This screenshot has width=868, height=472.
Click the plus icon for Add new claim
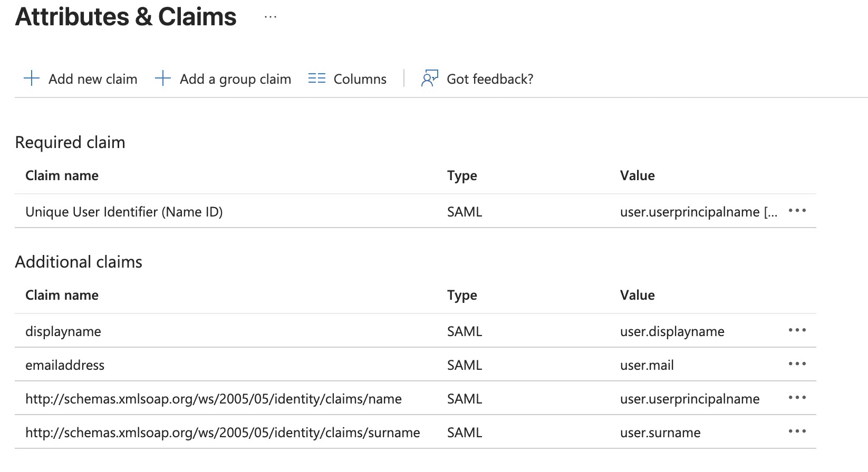32,79
